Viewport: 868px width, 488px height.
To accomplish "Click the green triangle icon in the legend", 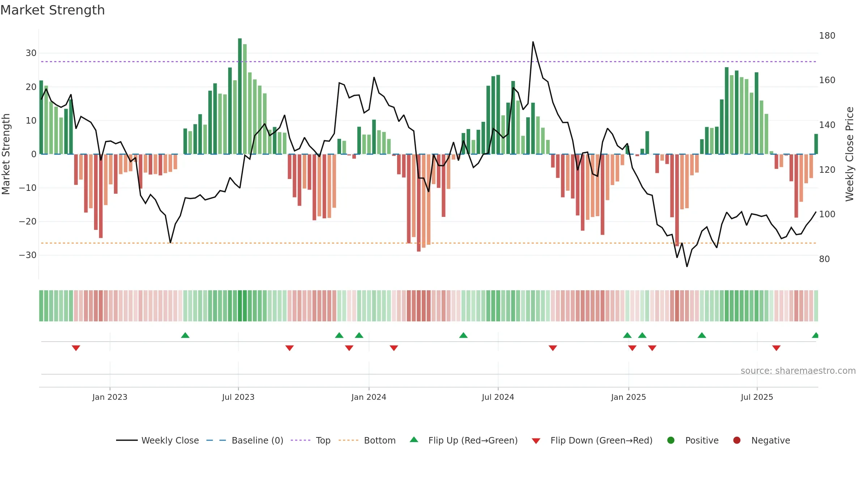I will (414, 440).
